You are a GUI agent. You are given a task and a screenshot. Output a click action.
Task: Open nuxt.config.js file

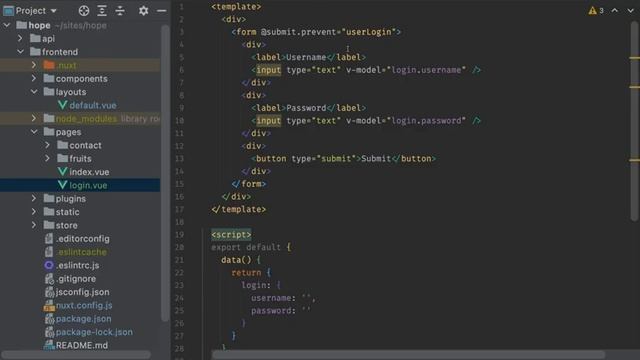click(84, 305)
